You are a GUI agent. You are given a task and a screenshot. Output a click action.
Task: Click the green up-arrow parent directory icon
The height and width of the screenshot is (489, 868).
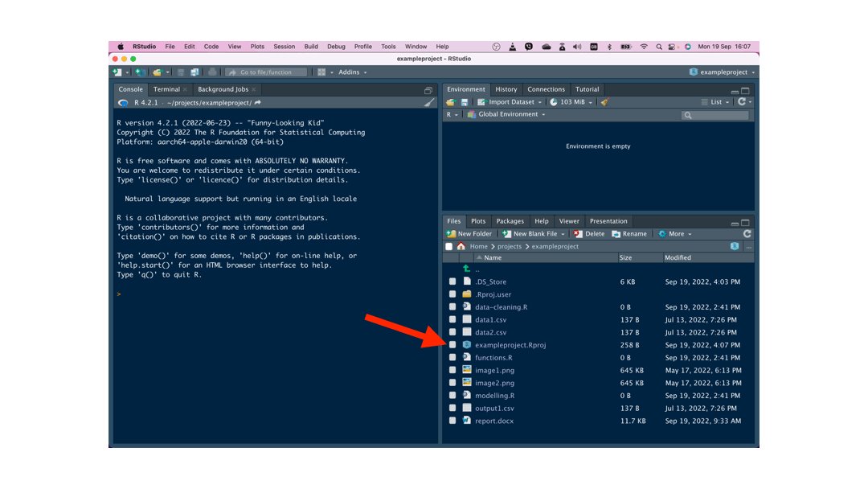coord(467,269)
